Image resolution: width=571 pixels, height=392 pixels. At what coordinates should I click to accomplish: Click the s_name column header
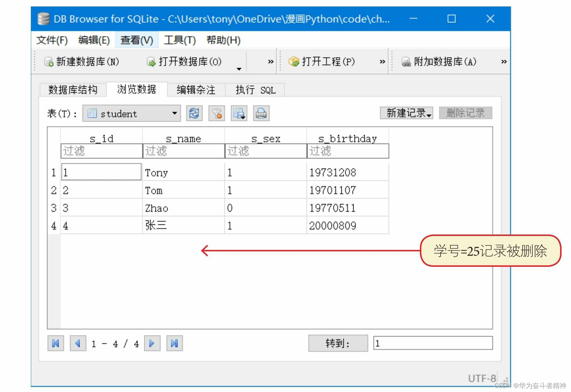click(x=184, y=138)
